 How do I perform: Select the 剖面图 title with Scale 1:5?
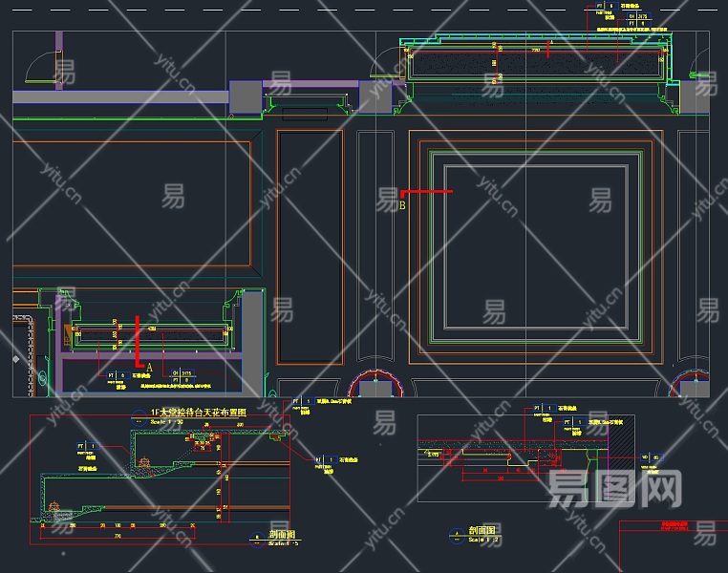click(282, 535)
